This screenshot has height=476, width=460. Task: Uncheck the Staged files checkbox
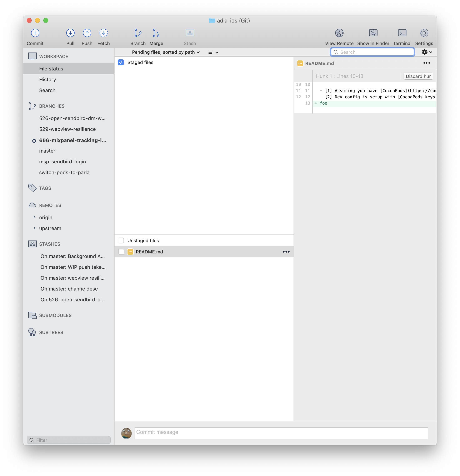(121, 62)
